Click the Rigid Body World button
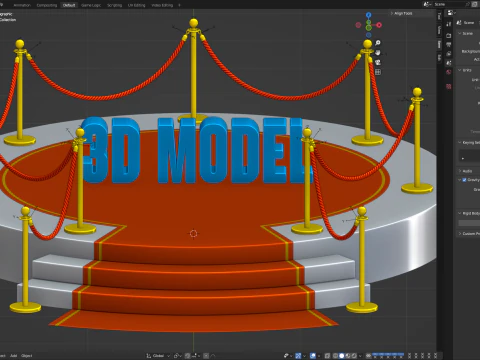Viewport: 480px width, 360px height. click(469, 223)
